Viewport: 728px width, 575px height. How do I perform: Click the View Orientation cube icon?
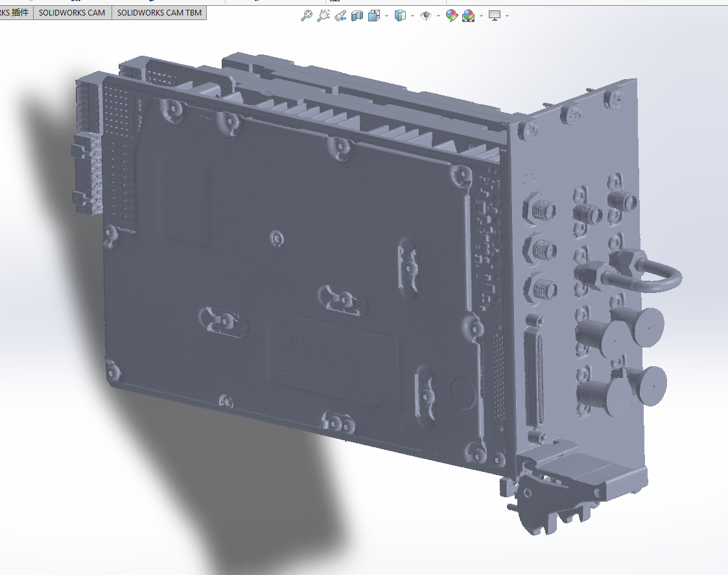(x=374, y=16)
